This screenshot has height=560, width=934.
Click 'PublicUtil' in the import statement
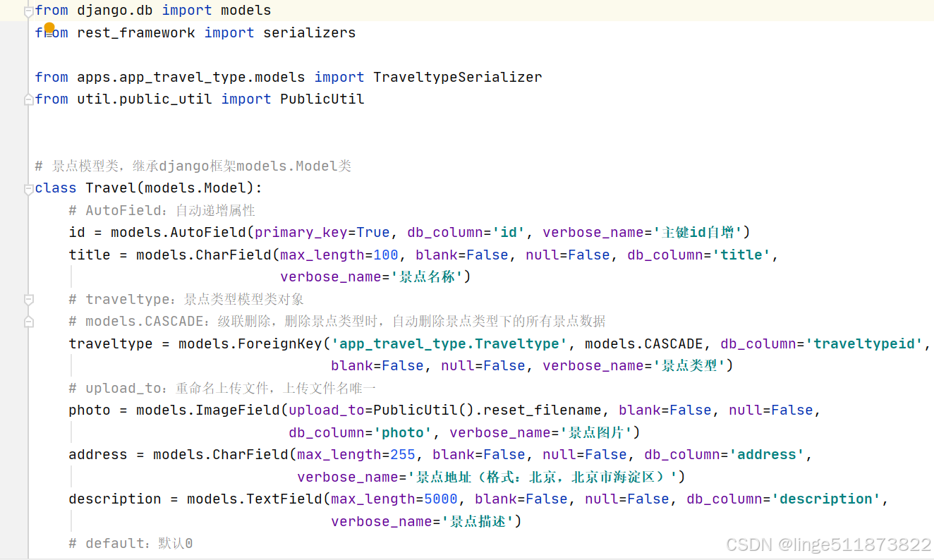[322, 99]
